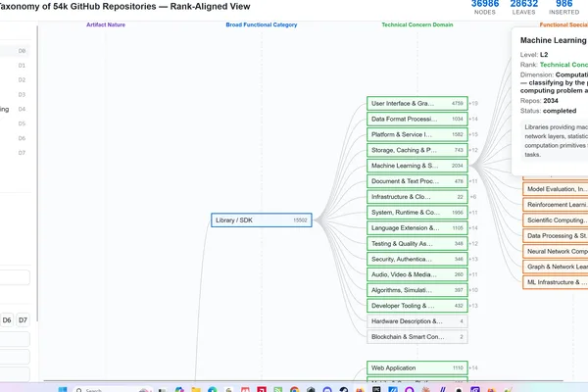The image size is (588, 392).
Task: Expand +10 beside Algorithms, Simulati... node
Action: coord(473,290)
